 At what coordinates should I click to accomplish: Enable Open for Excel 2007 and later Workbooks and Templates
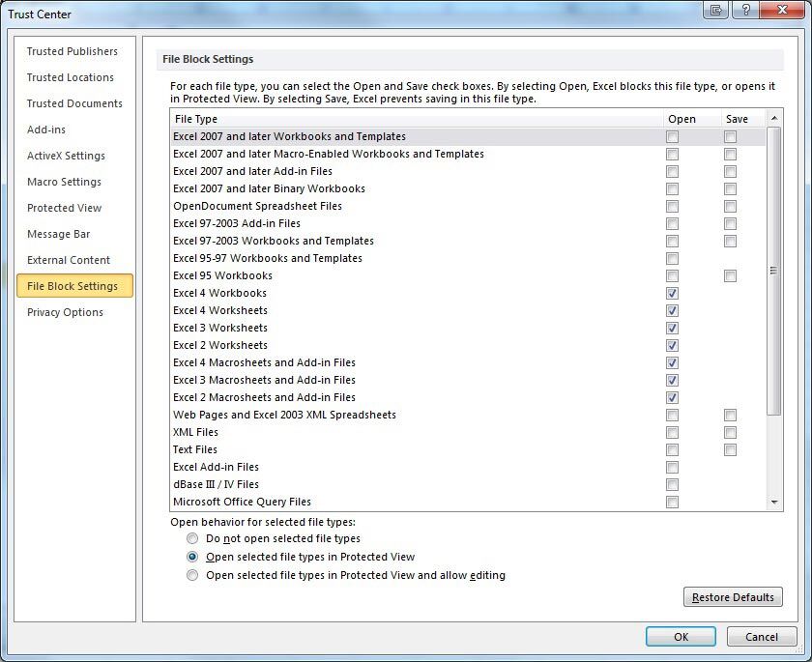point(672,136)
